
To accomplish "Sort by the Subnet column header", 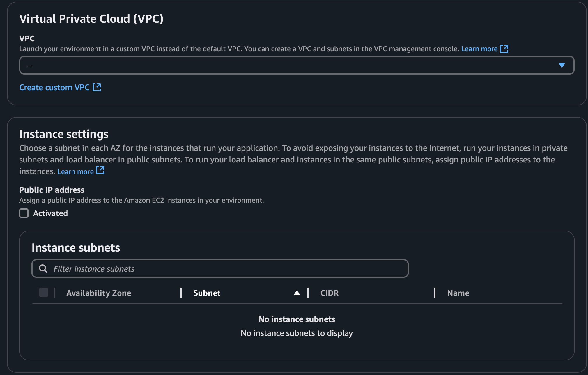I will (x=207, y=293).
